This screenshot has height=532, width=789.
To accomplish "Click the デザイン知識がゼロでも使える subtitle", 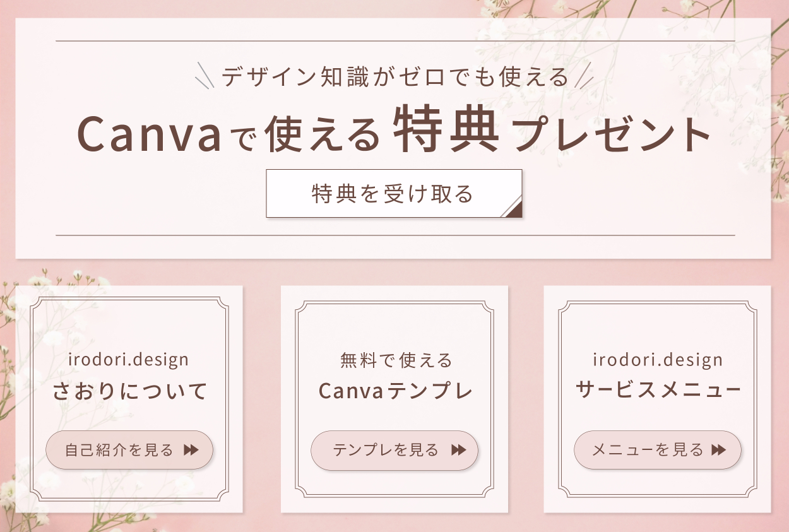I will pyautogui.click(x=396, y=78).
